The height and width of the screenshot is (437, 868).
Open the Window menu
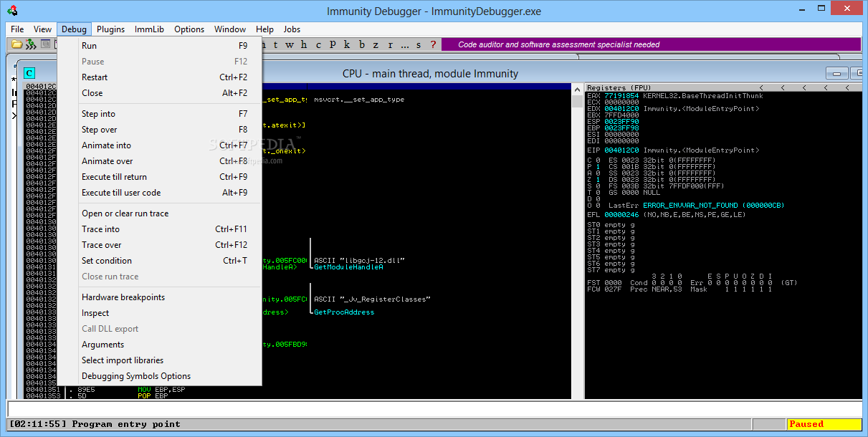coord(230,29)
